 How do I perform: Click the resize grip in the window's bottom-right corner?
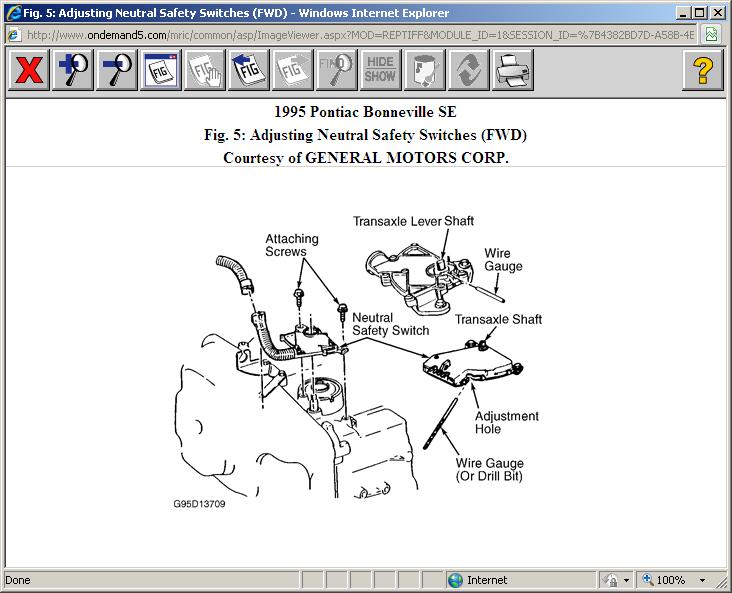click(x=720, y=581)
